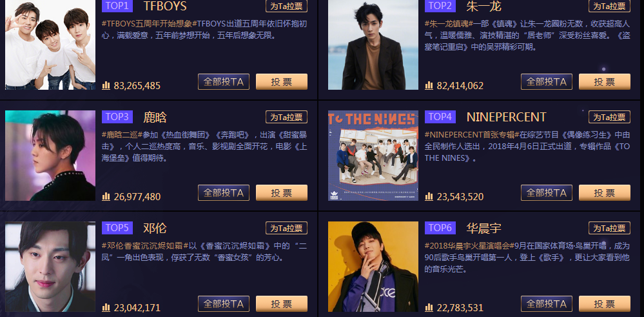This screenshot has width=644, height=317.
Task: Click bar chart icon beside 23,543,520
Action: [429, 196]
